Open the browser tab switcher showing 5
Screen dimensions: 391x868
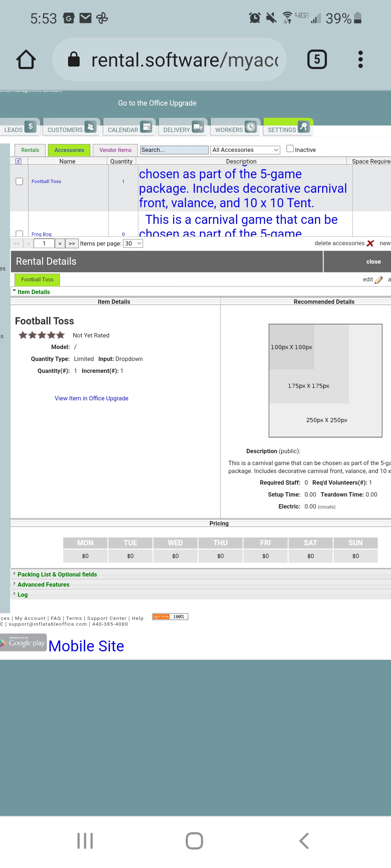(317, 60)
